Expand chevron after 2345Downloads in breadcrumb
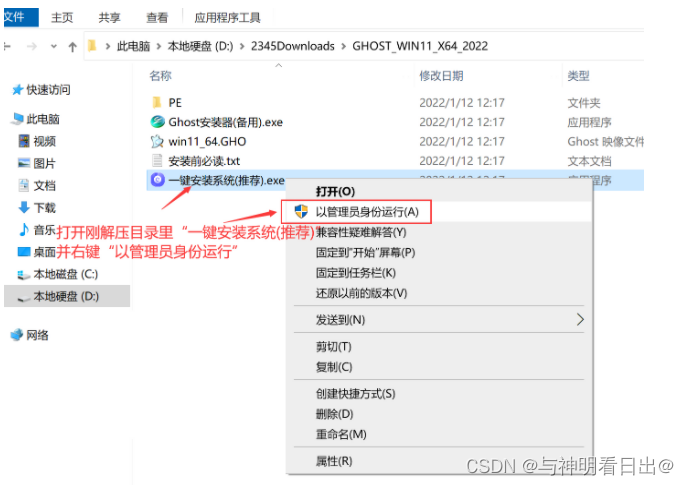The height and width of the screenshot is (485, 689). [x=344, y=46]
